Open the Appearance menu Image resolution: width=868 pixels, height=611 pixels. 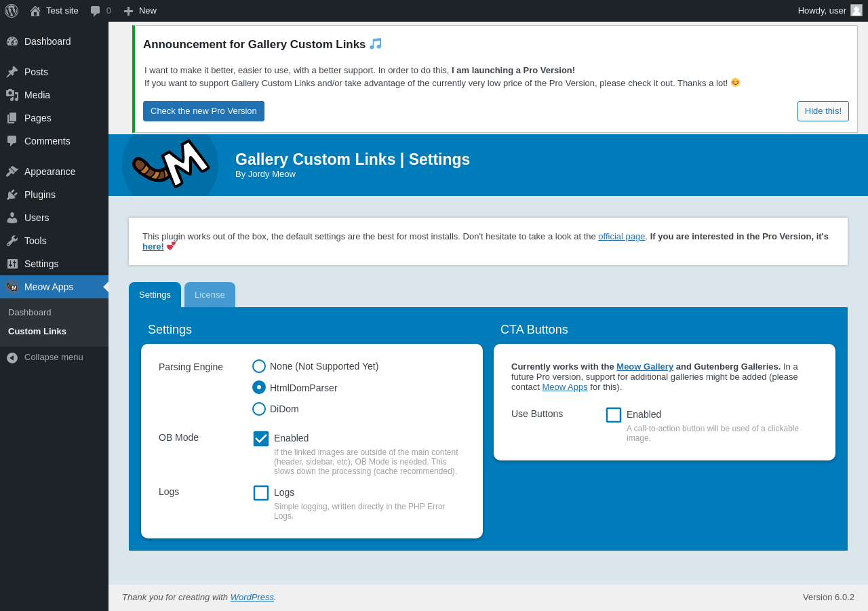pyautogui.click(x=54, y=172)
